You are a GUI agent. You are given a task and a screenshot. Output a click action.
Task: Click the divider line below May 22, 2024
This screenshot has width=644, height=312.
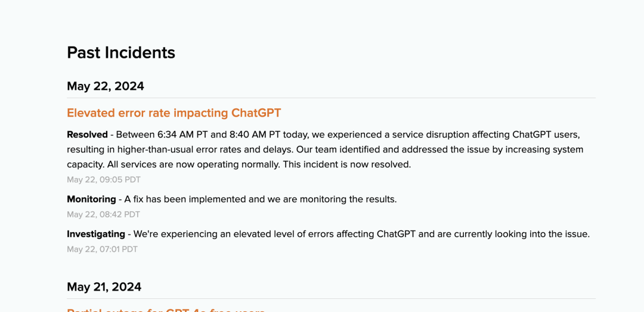(331, 98)
